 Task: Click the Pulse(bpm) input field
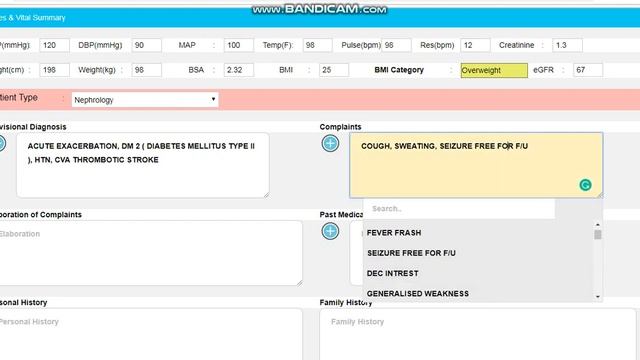[396, 45]
